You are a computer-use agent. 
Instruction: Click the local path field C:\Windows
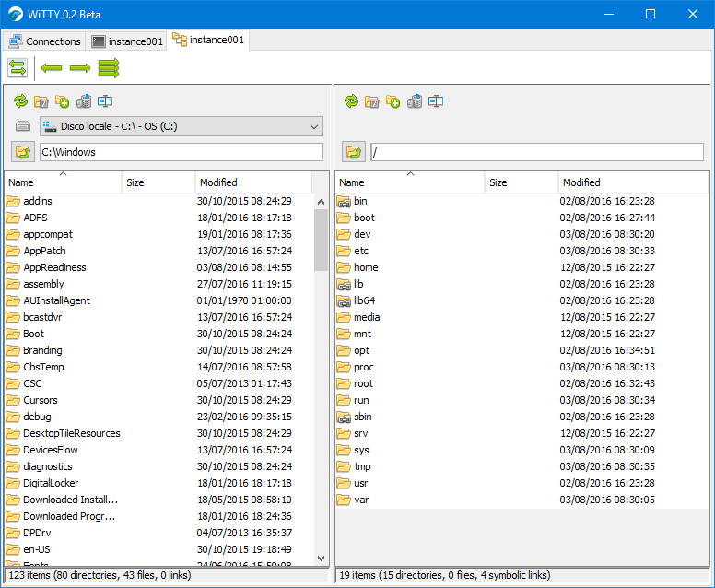pyautogui.click(x=182, y=152)
